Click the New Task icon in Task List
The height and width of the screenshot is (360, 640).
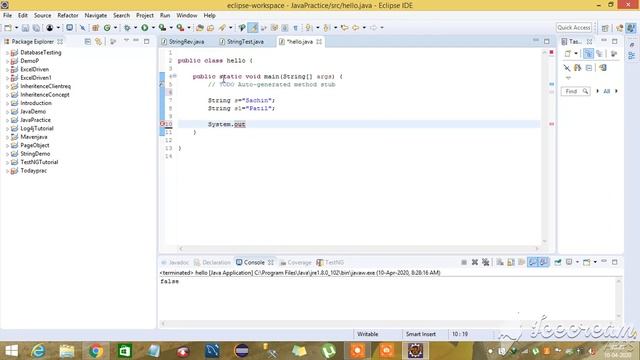click(568, 53)
